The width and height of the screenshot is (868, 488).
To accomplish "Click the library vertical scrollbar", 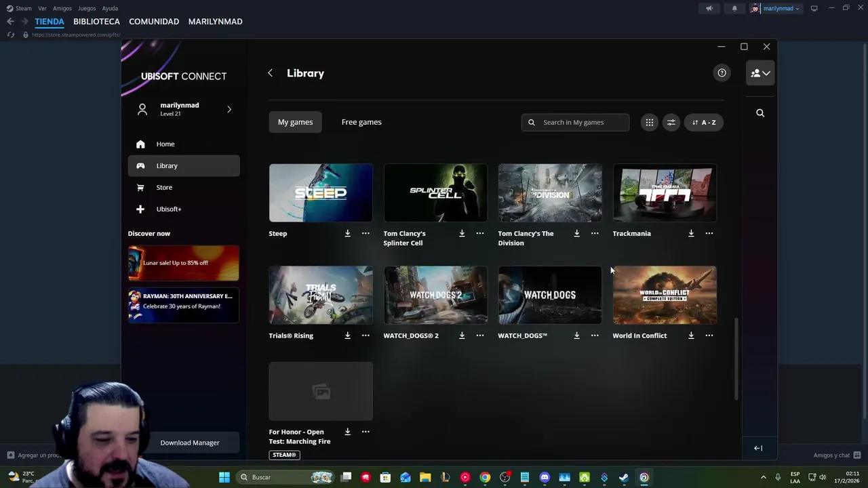I will 736,359.
